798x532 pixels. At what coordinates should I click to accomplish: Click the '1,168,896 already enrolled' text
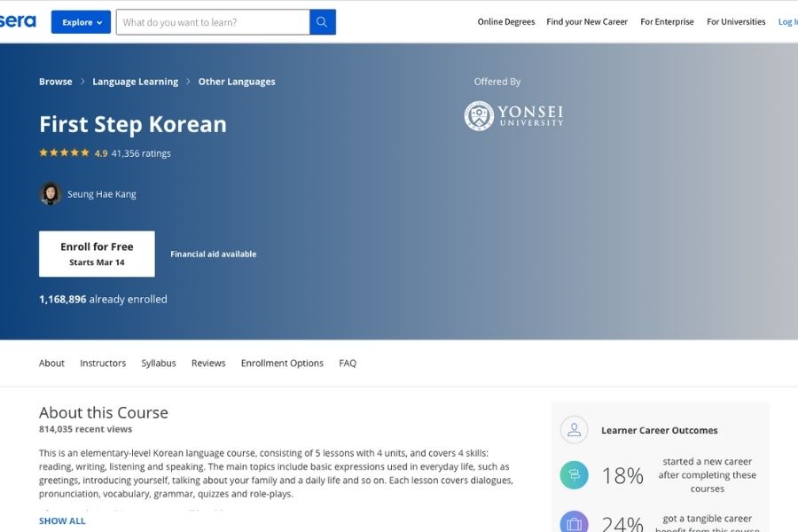click(x=103, y=300)
